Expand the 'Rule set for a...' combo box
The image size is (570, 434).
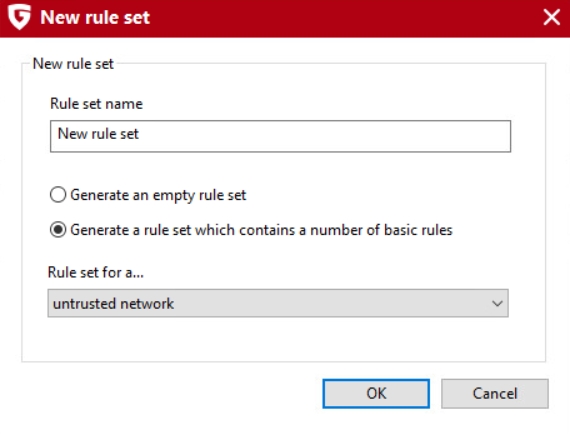[278, 303]
